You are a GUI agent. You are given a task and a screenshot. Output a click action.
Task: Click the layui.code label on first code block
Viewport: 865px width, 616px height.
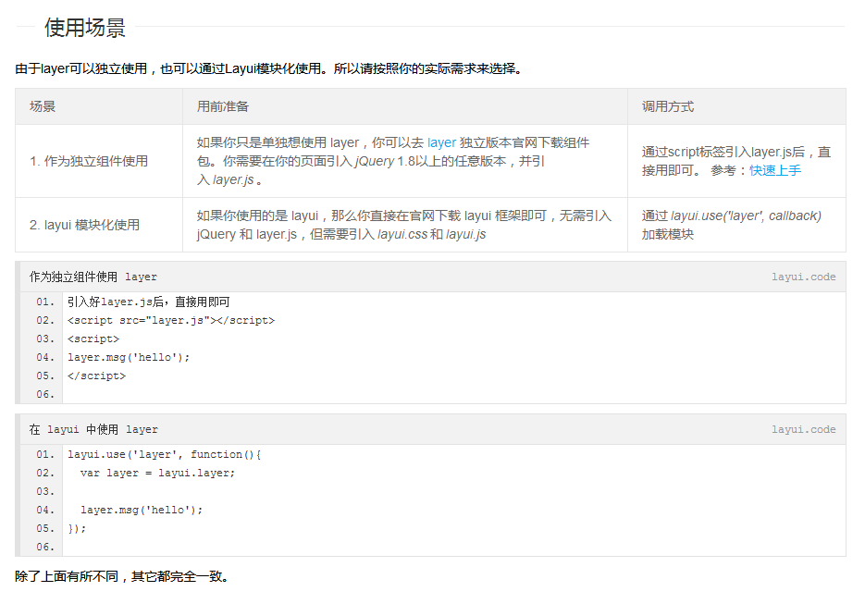[x=804, y=277]
